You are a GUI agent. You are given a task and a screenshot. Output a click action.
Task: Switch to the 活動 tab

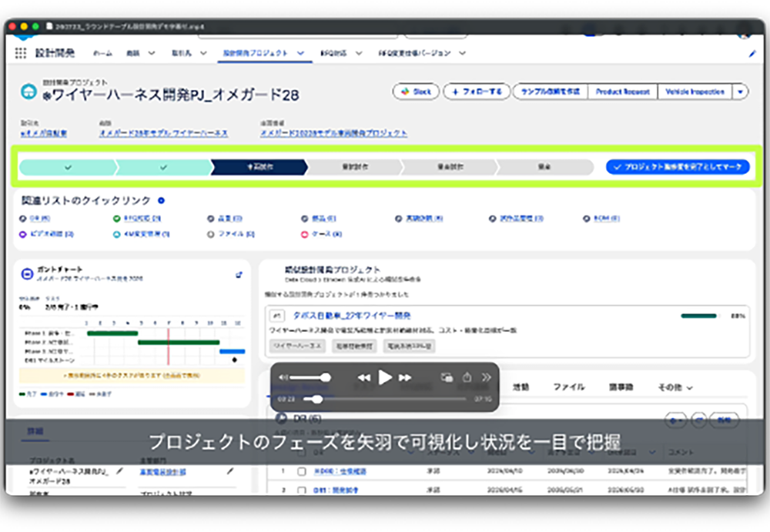tap(521, 387)
